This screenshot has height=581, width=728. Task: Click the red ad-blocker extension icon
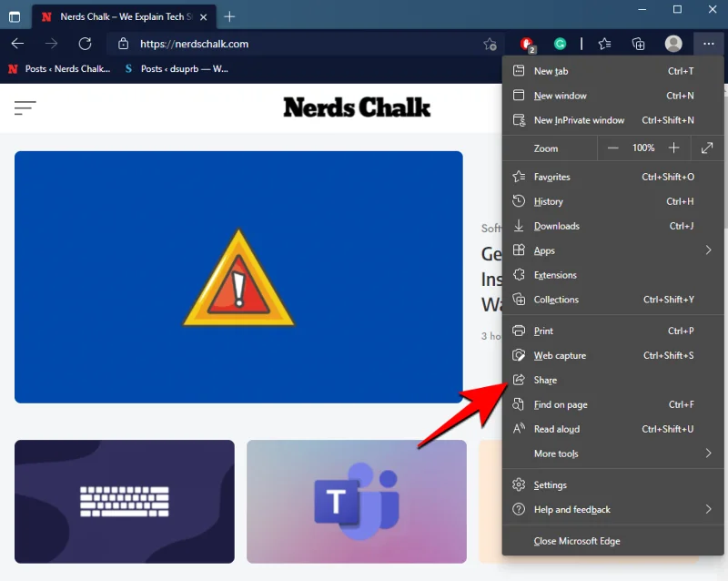click(x=527, y=44)
